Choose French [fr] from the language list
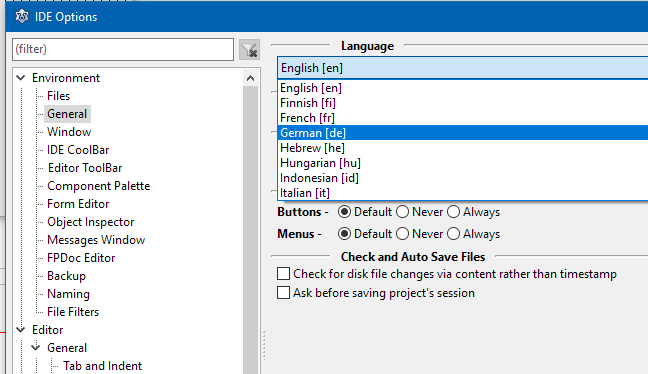Screen dimensions: 648x374 [463, 118]
